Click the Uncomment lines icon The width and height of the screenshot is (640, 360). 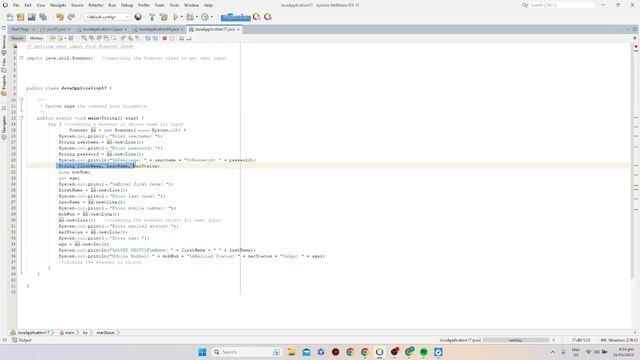[189, 38]
